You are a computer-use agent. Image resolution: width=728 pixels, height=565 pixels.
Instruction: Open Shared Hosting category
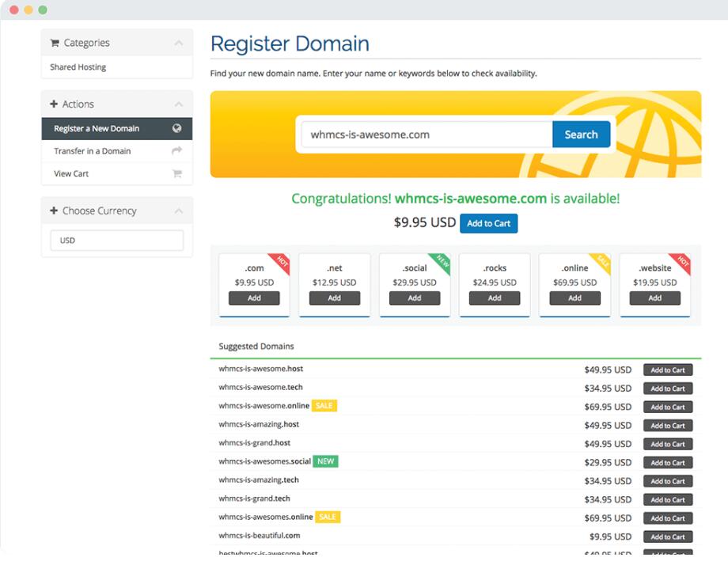point(78,67)
